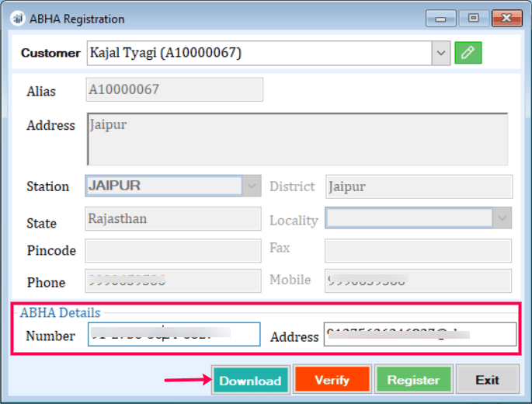Click the green pencil edit customer icon
Image resolution: width=532 pixels, height=404 pixels.
(468, 53)
